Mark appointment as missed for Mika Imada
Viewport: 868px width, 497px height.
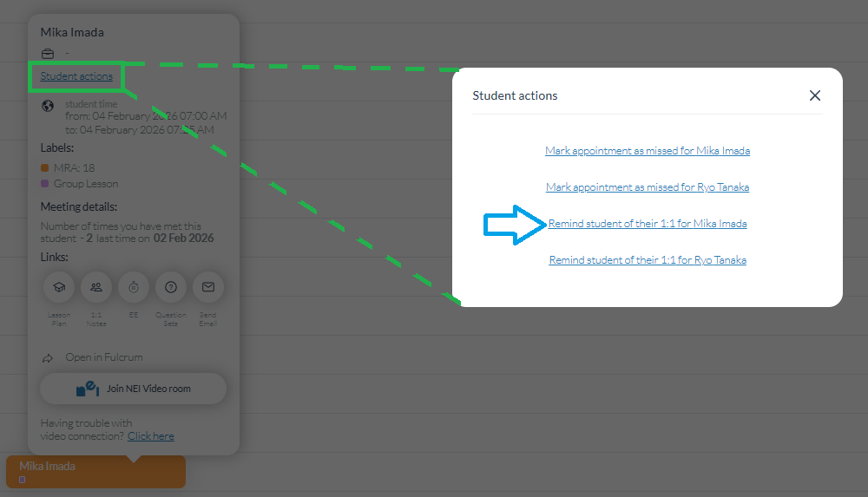(x=648, y=151)
